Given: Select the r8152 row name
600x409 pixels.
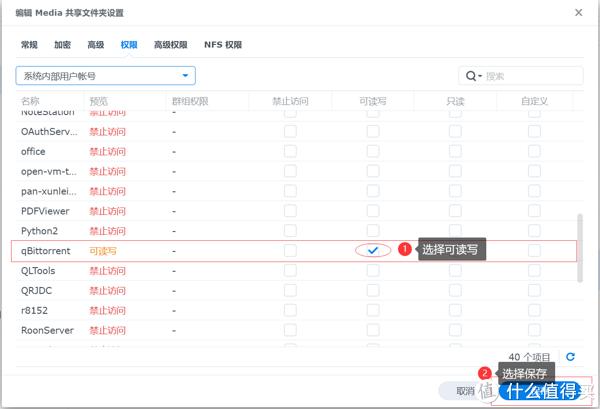Looking at the screenshot, I should (34, 310).
